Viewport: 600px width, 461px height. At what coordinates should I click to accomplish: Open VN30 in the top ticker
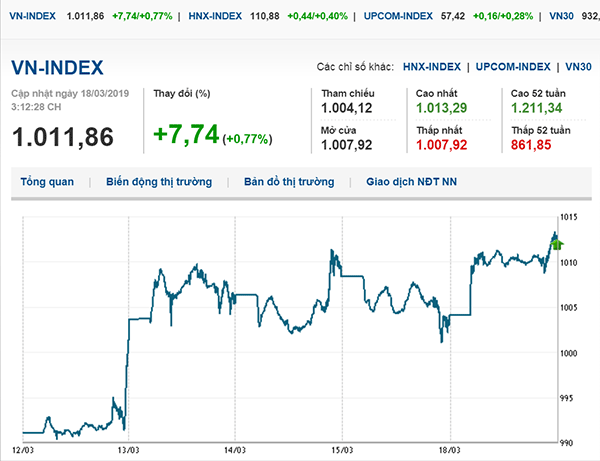561,16
